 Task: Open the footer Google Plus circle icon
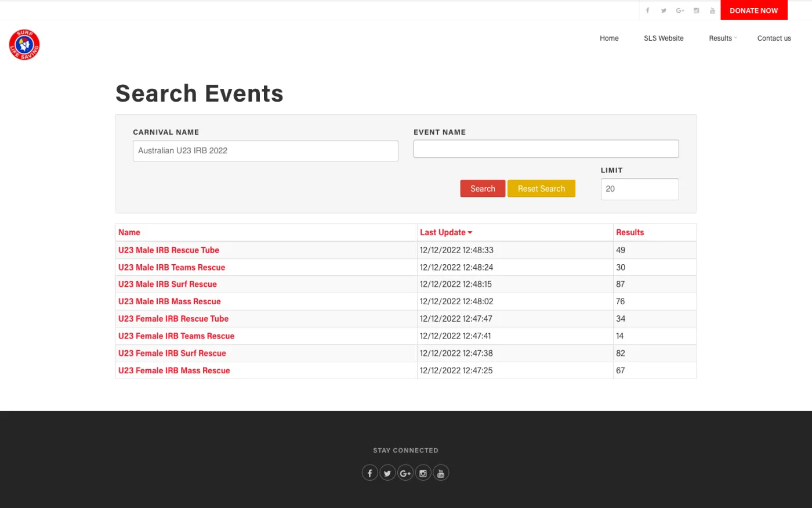tap(405, 473)
